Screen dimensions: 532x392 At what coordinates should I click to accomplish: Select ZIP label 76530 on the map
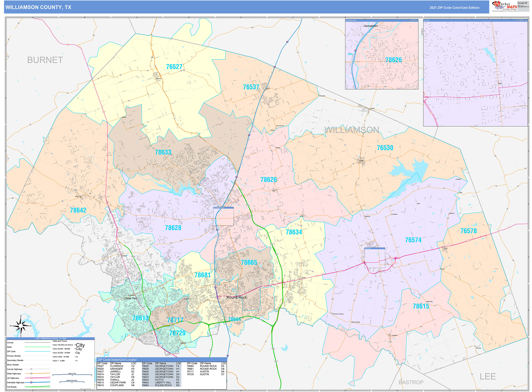(x=385, y=148)
